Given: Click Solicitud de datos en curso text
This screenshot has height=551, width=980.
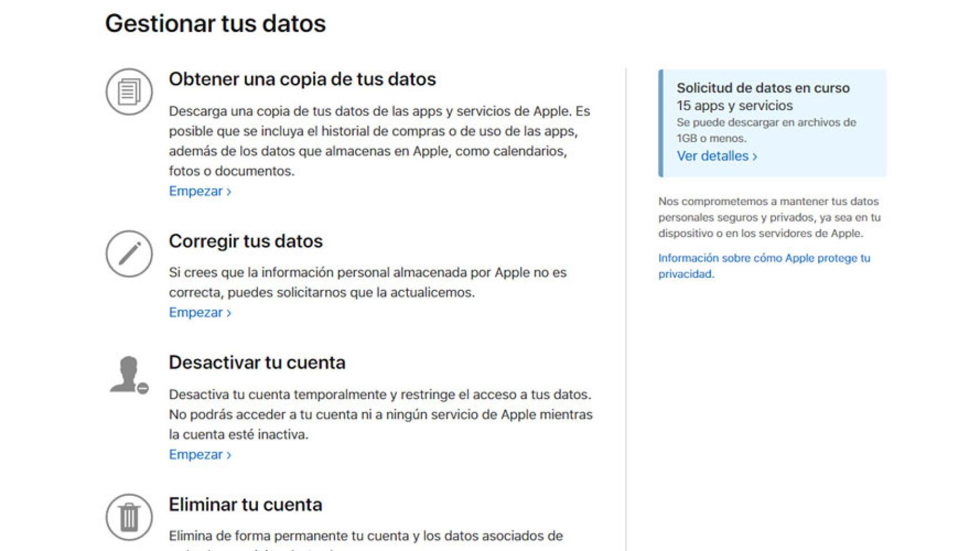Looking at the screenshot, I should pyautogui.click(x=763, y=88).
